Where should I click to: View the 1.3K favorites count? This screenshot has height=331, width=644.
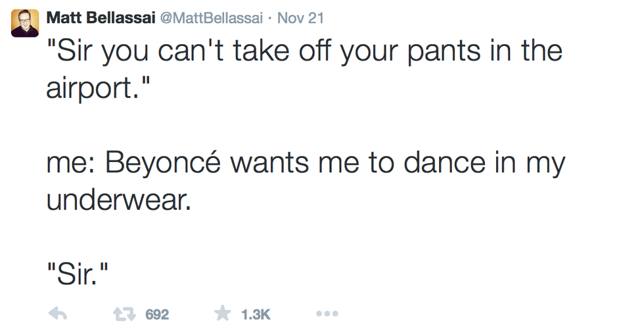(256, 315)
